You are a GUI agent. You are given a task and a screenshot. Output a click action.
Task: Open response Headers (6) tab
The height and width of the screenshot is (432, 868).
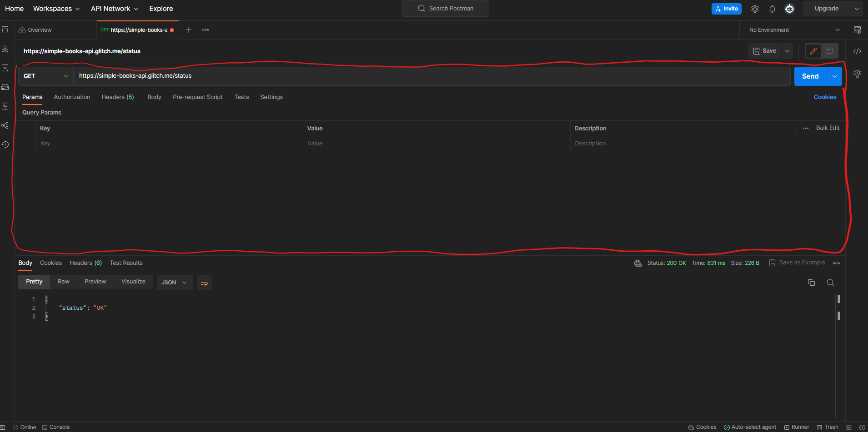point(85,263)
